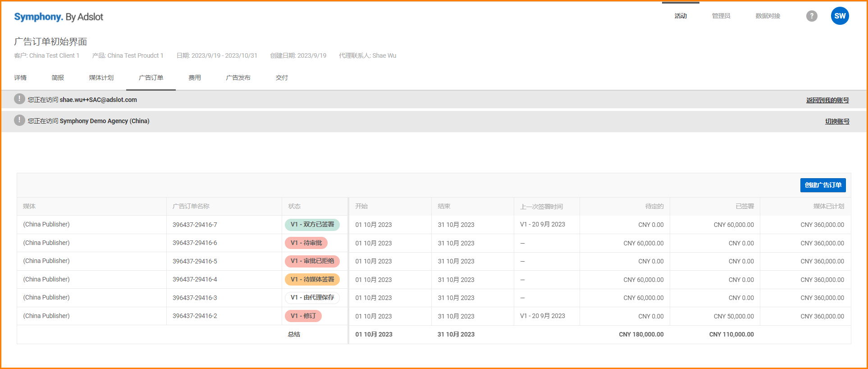Click the alert icon beside Symphony Demo Agency notice
Viewport: 868px width, 369px height.
click(x=19, y=120)
